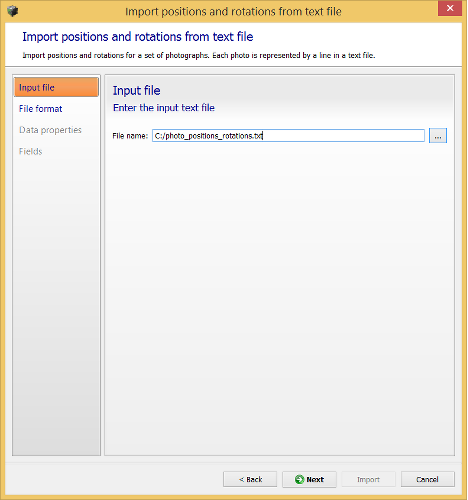Close the import dialog window
468x500 pixels.
click(x=450, y=8)
